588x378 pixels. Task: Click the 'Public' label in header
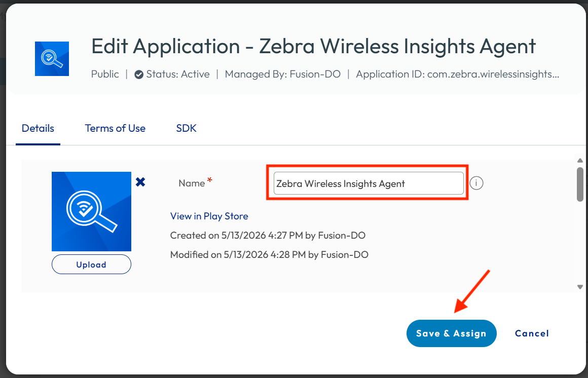[x=105, y=74]
